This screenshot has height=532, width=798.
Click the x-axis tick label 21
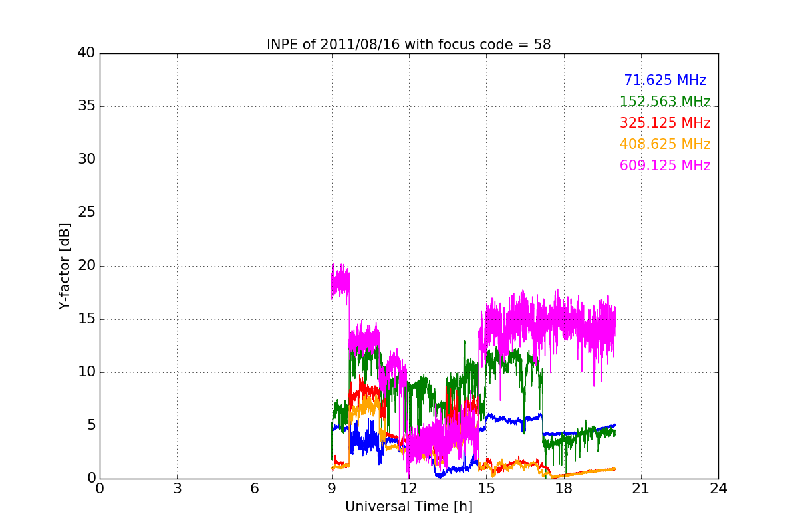click(x=641, y=489)
